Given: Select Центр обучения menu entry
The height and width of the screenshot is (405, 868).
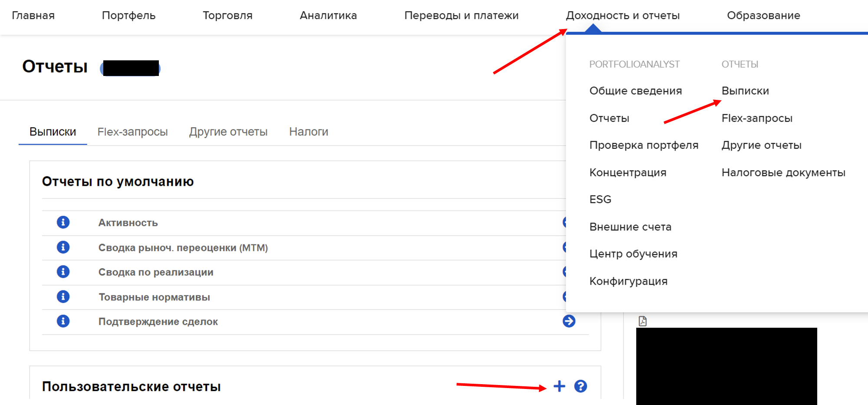Looking at the screenshot, I should coord(633,254).
